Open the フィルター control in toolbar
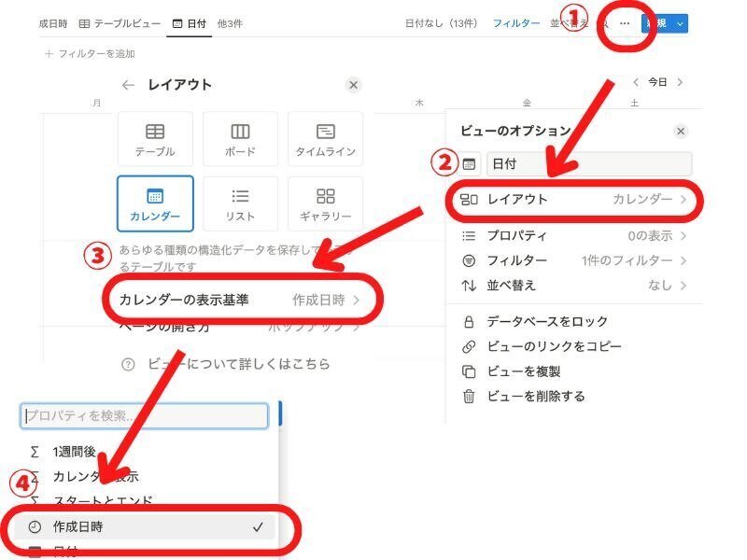The height and width of the screenshot is (560, 747). pyautogui.click(x=516, y=23)
